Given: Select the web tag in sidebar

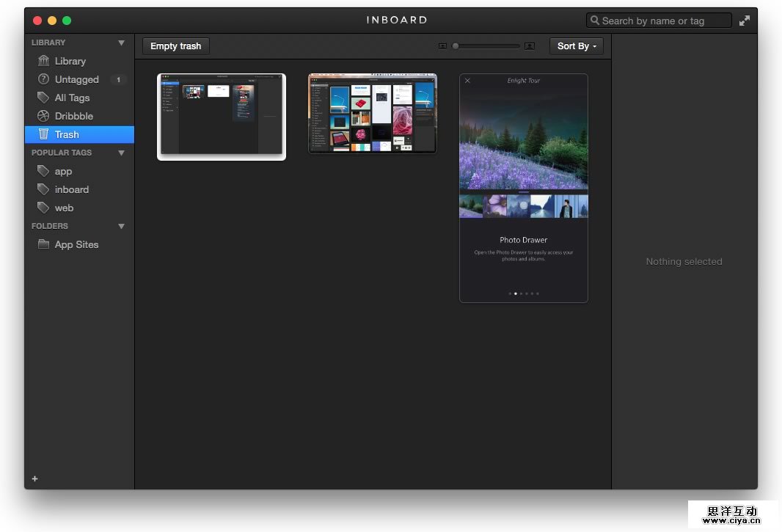Looking at the screenshot, I should pos(64,208).
